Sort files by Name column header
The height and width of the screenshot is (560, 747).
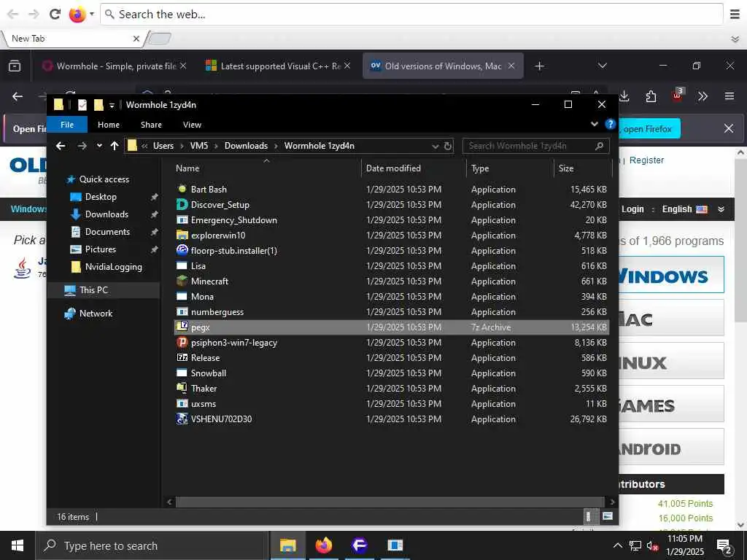pyautogui.click(x=187, y=168)
